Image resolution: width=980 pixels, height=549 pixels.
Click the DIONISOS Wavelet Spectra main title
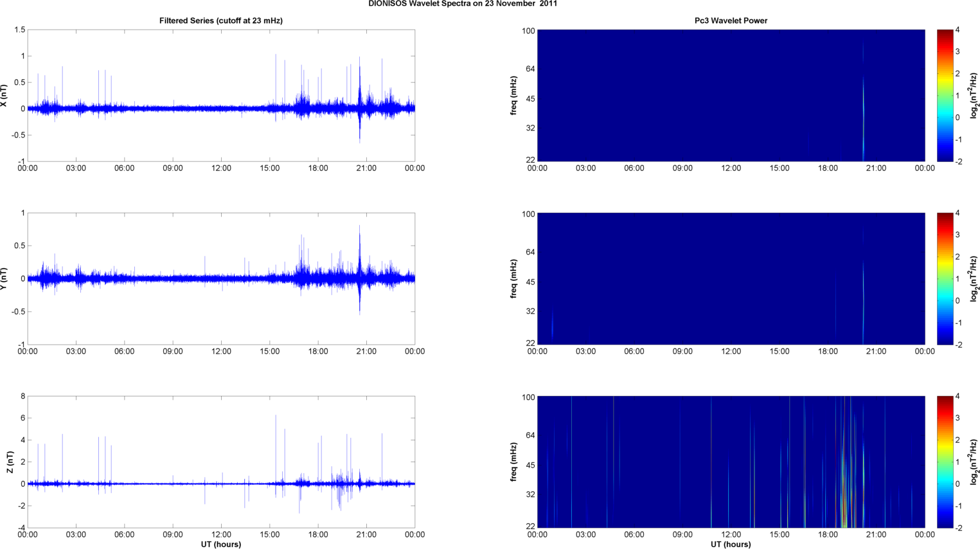(463, 4)
